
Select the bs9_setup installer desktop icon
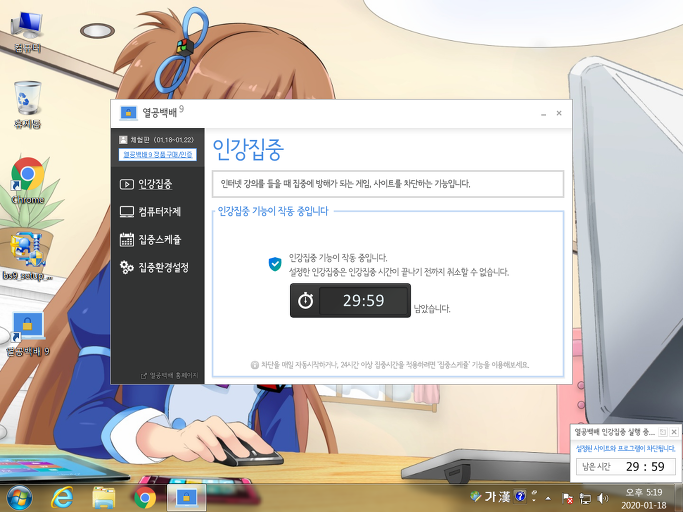[x=28, y=256]
